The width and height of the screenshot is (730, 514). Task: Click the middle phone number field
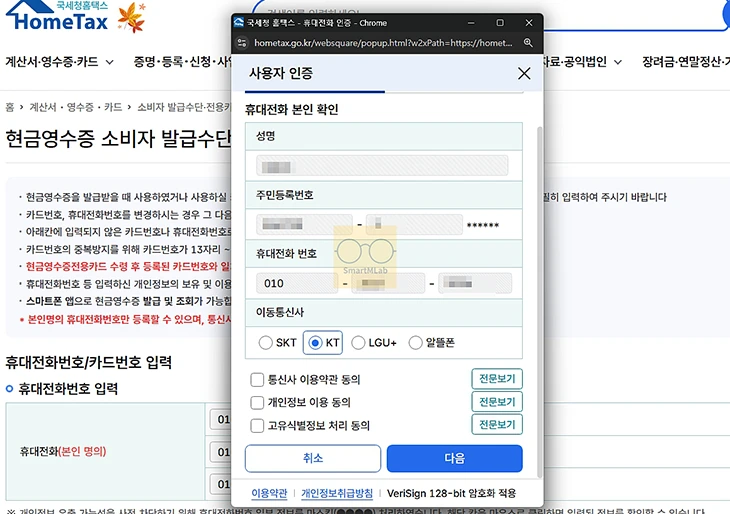[x=388, y=283]
